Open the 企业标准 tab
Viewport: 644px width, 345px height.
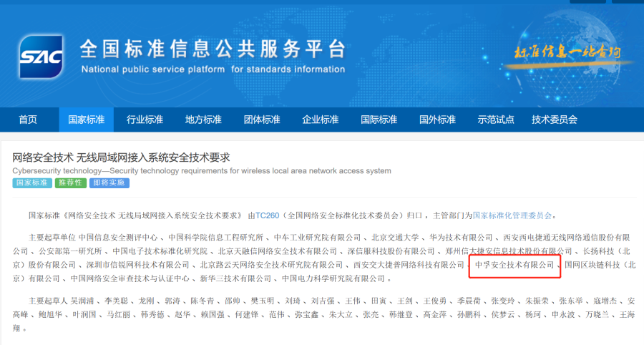click(x=320, y=120)
